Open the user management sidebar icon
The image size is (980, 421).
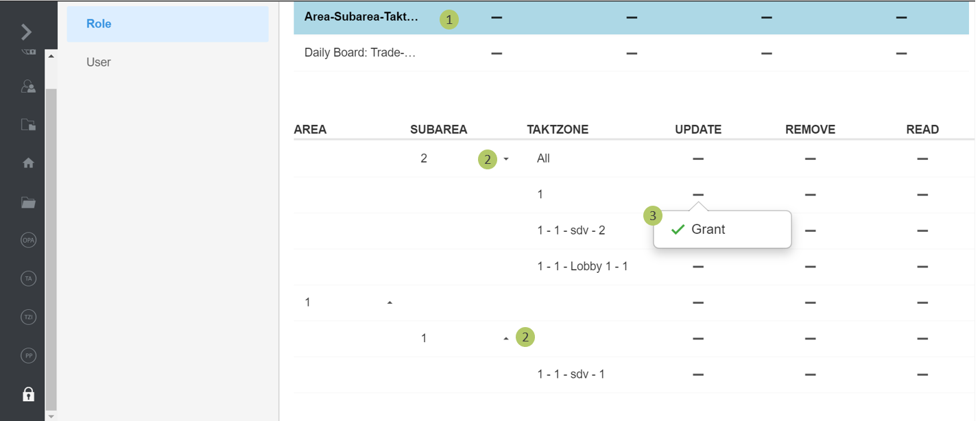click(x=28, y=86)
